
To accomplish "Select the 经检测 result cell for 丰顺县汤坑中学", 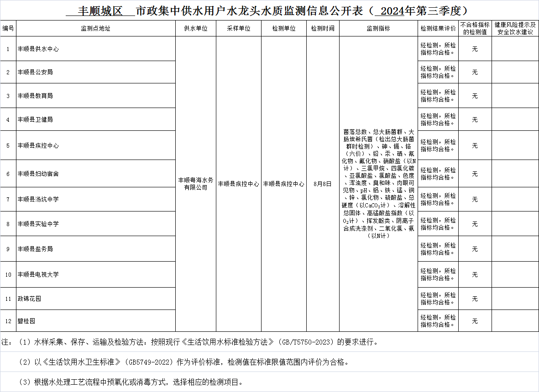I will coord(438,199).
